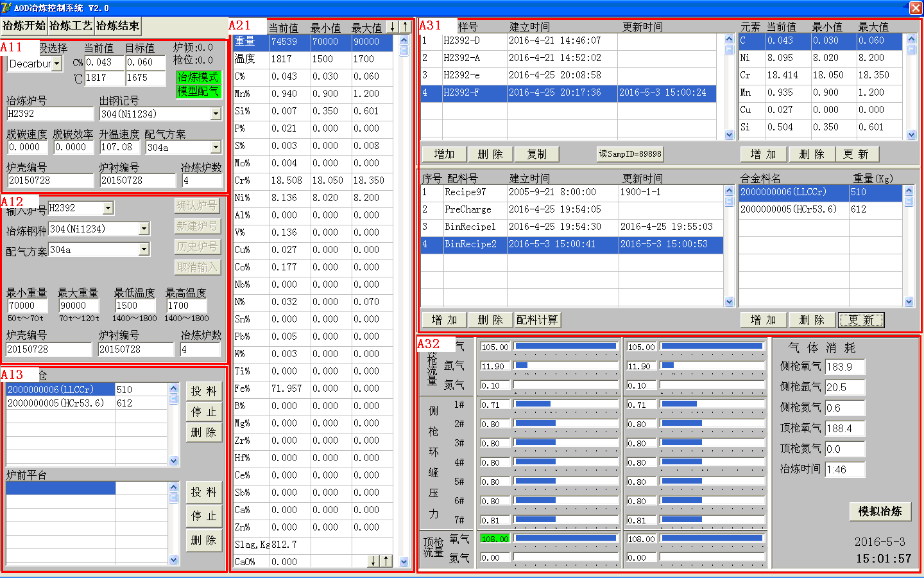Select the Fe% row showing 71.957
This screenshot has height=578, width=924.
(x=313, y=389)
